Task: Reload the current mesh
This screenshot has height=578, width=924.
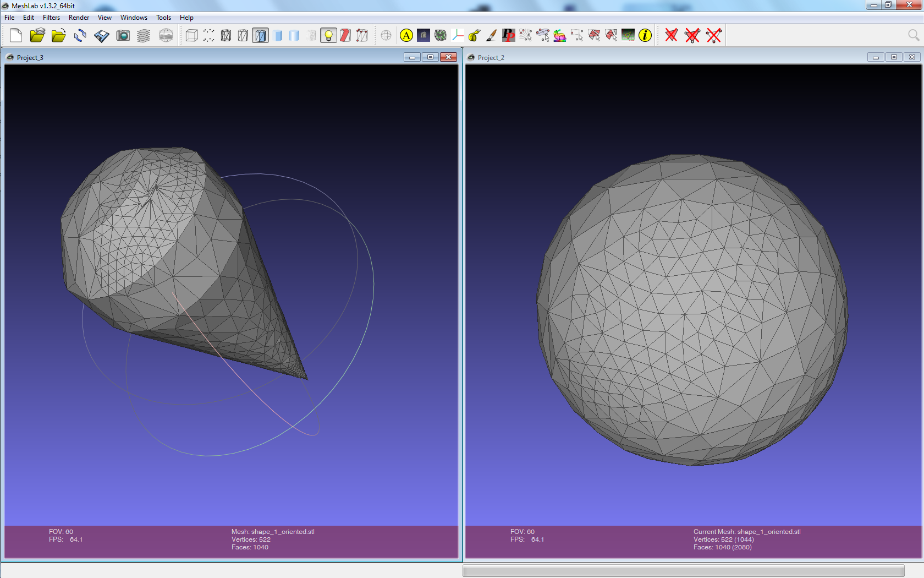Action: [80, 36]
